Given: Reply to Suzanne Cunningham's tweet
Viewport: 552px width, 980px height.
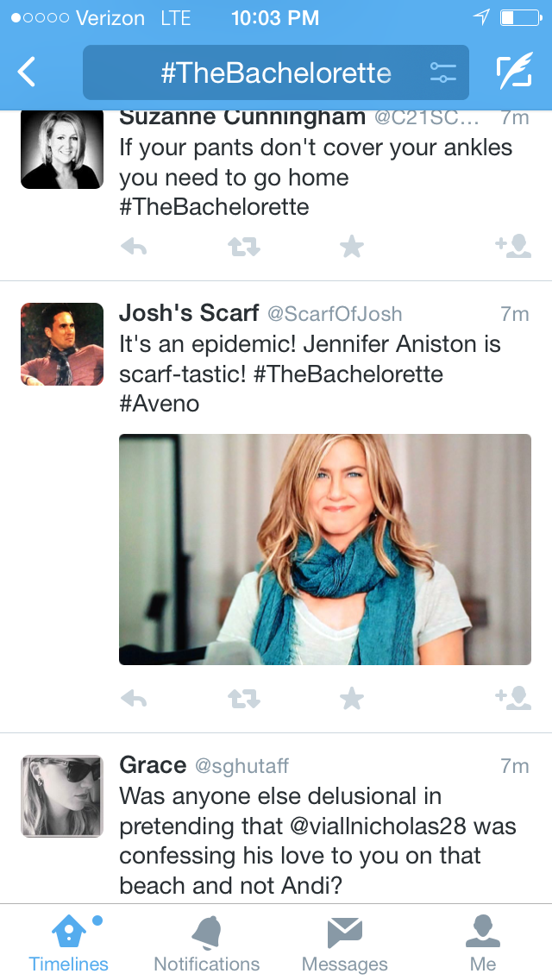Looking at the screenshot, I should pos(134,248).
